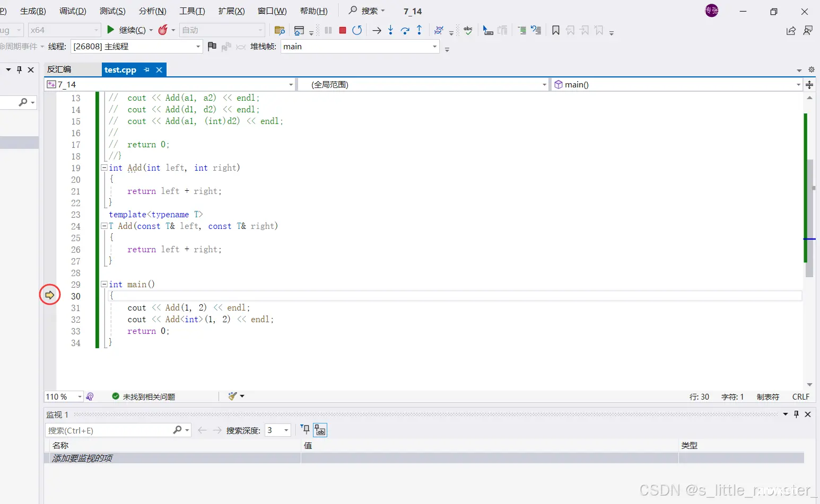This screenshot has width=820, height=504.
Task: Close the test.cpp tab
Action: pos(159,69)
